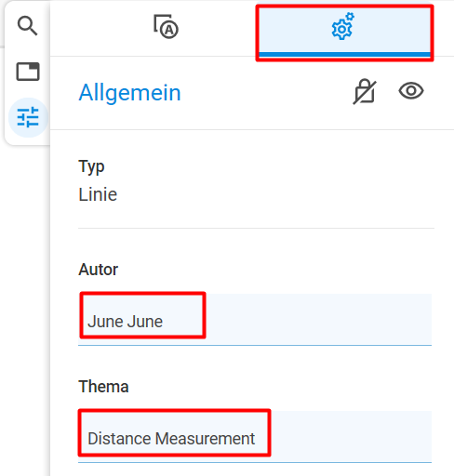This screenshot has width=454, height=476.
Task: Focus the Thema input with Distance Measurement
Action: coord(255,436)
